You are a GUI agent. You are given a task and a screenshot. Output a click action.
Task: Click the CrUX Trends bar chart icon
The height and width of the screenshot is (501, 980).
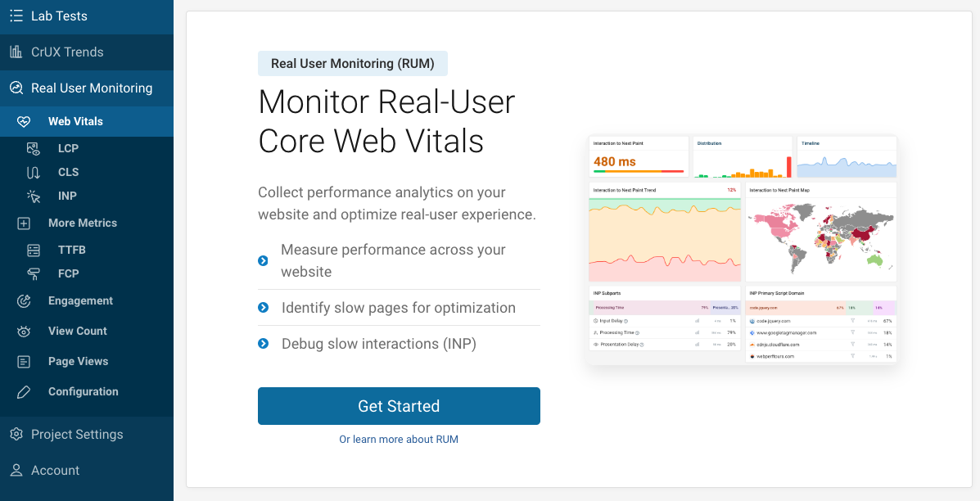coord(16,52)
